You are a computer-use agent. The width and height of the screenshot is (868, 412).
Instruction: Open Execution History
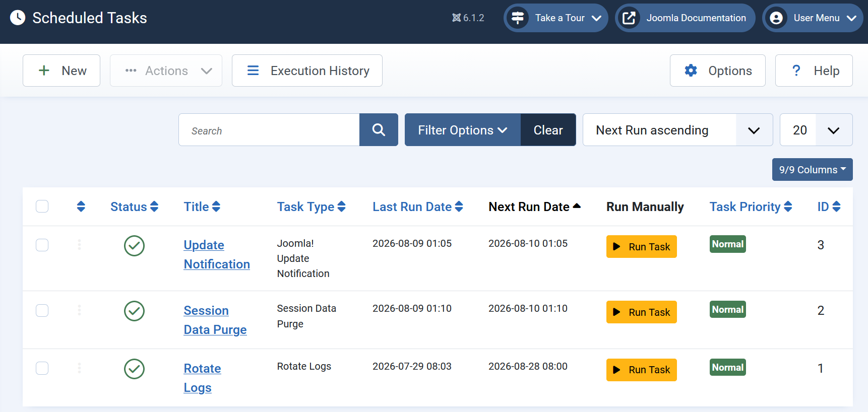[307, 71]
